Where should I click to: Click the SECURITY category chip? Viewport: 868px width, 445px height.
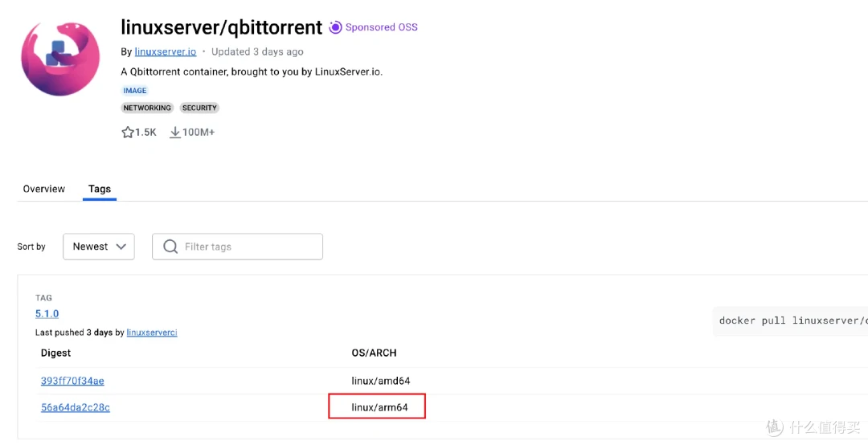pos(199,108)
